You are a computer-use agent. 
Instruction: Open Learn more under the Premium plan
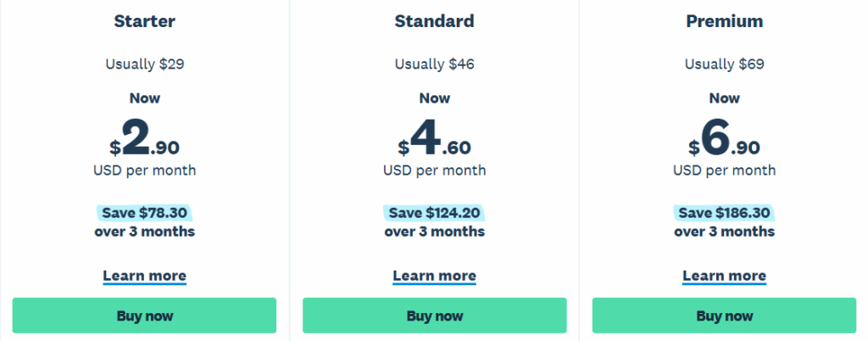(725, 276)
